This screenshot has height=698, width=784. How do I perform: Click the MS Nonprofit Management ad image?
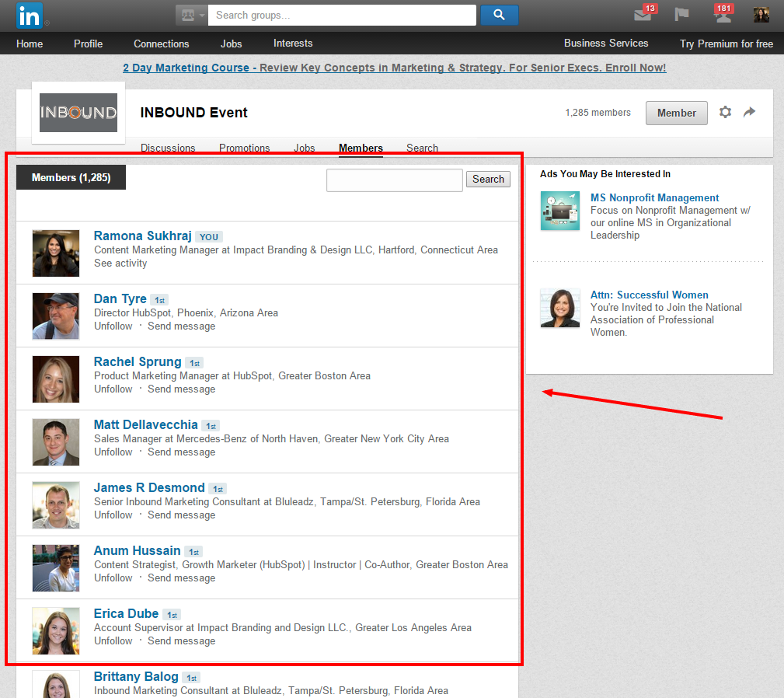pos(560,211)
